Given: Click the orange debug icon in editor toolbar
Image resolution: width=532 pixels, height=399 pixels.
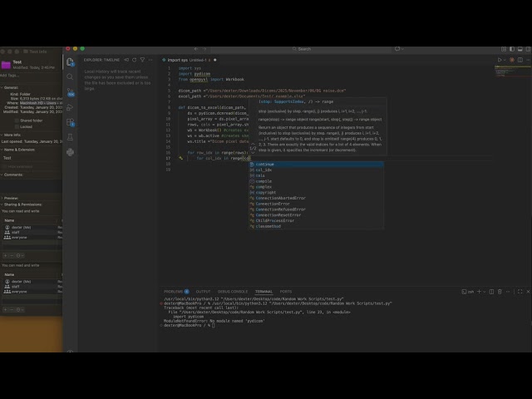Looking at the screenshot, I should [512, 60].
